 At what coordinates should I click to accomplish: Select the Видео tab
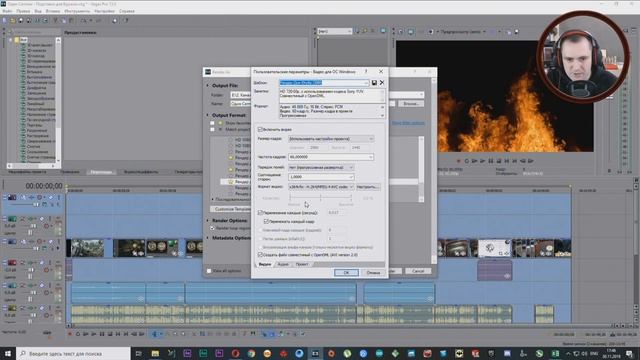coord(264,264)
